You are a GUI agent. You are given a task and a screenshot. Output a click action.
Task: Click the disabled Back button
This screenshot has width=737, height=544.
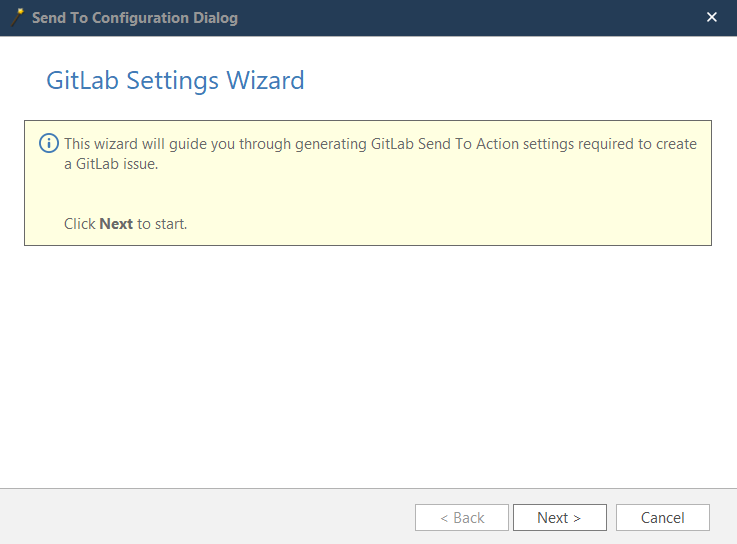coord(462,517)
